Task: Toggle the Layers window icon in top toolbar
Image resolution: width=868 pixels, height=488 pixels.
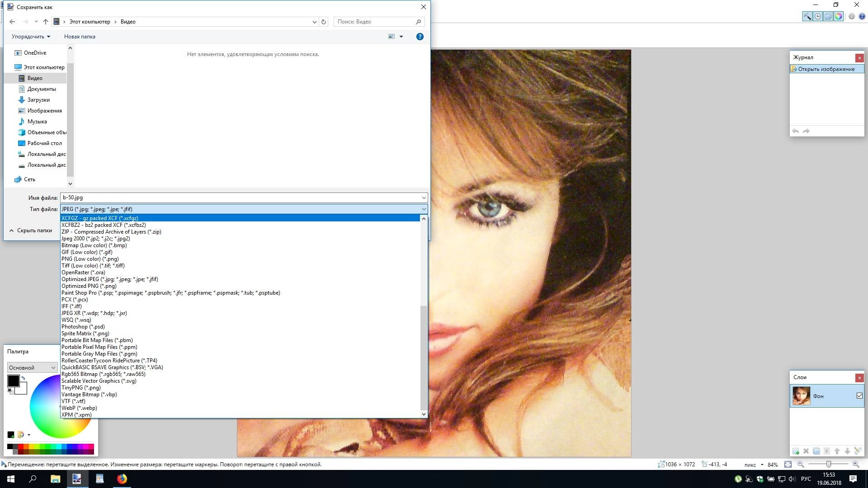Action: coord(828,16)
